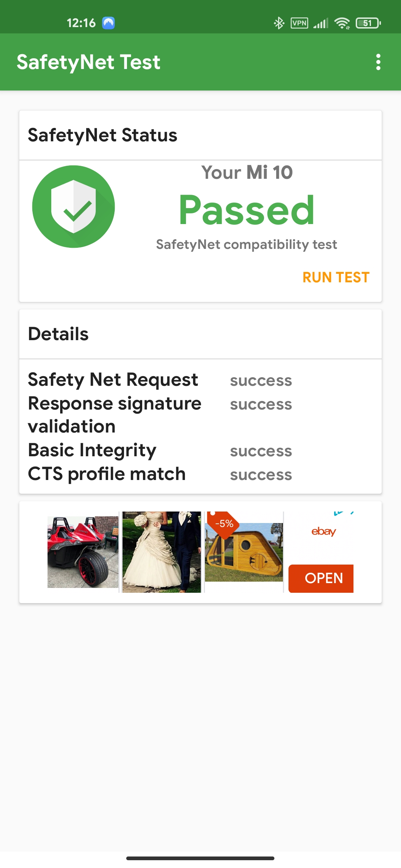401x868 pixels.
Task: Tap the Passed result text
Action: coord(247,210)
